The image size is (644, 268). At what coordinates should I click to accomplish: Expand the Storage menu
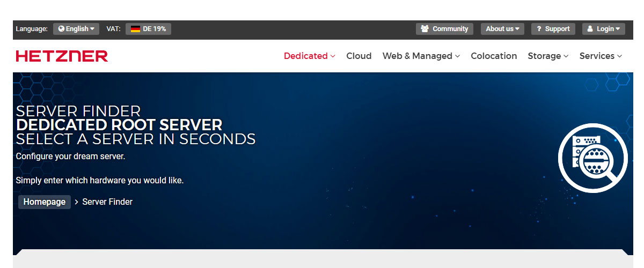click(x=548, y=56)
